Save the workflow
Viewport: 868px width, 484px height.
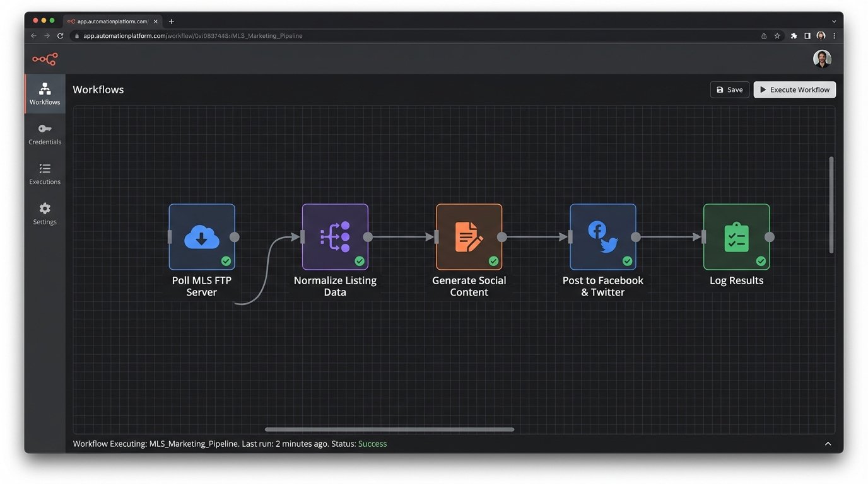click(729, 89)
